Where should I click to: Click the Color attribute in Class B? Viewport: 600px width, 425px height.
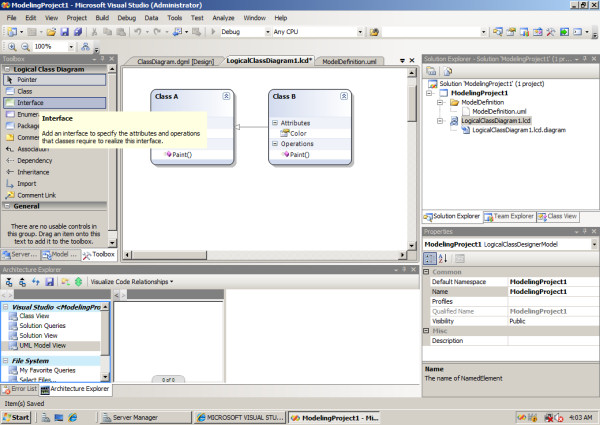point(298,133)
